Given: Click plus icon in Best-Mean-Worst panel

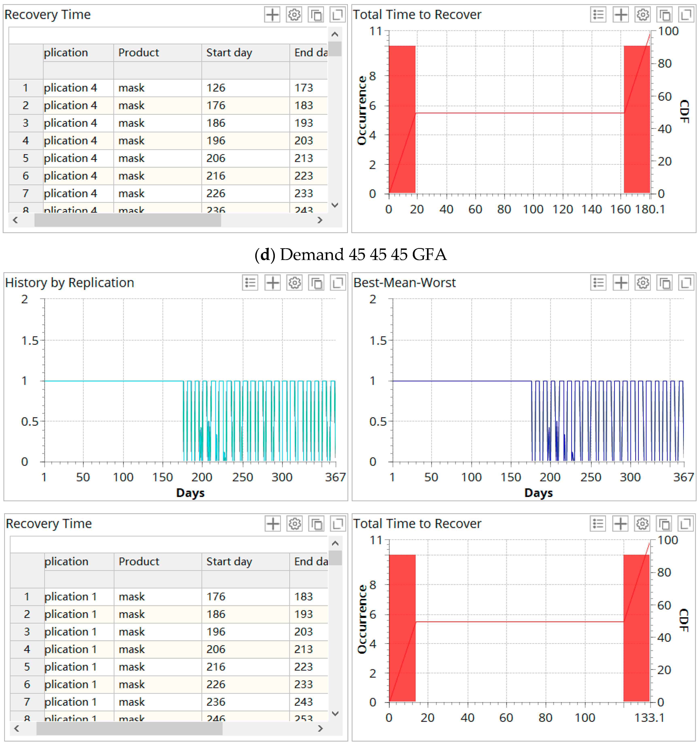Looking at the screenshot, I should pos(620,283).
